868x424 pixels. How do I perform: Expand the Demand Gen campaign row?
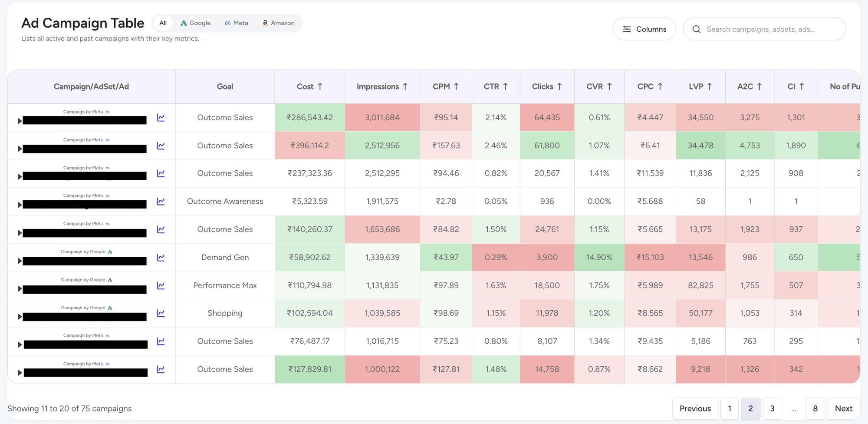[20, 261]
